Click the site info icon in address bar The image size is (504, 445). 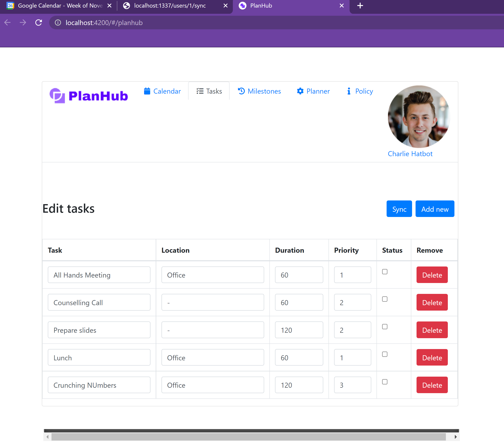point(58,23)
